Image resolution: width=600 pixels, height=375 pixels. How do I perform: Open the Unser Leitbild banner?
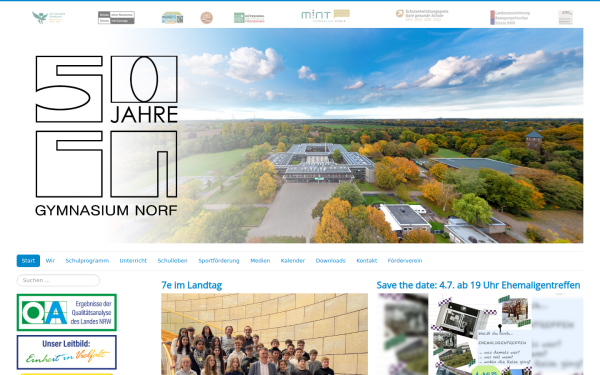point(67,352)
